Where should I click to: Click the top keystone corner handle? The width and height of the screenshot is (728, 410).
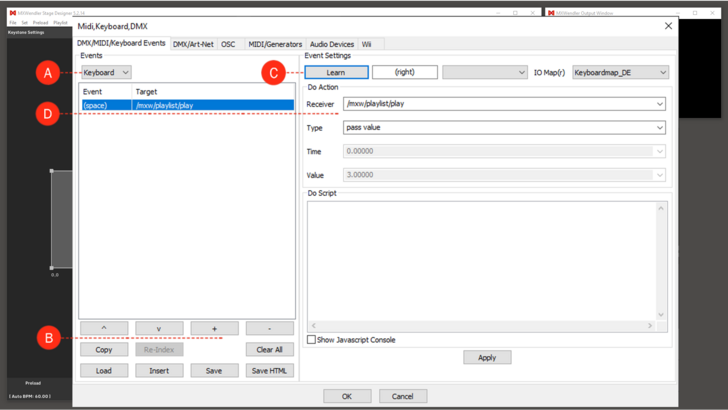click(x=52, y=171)
